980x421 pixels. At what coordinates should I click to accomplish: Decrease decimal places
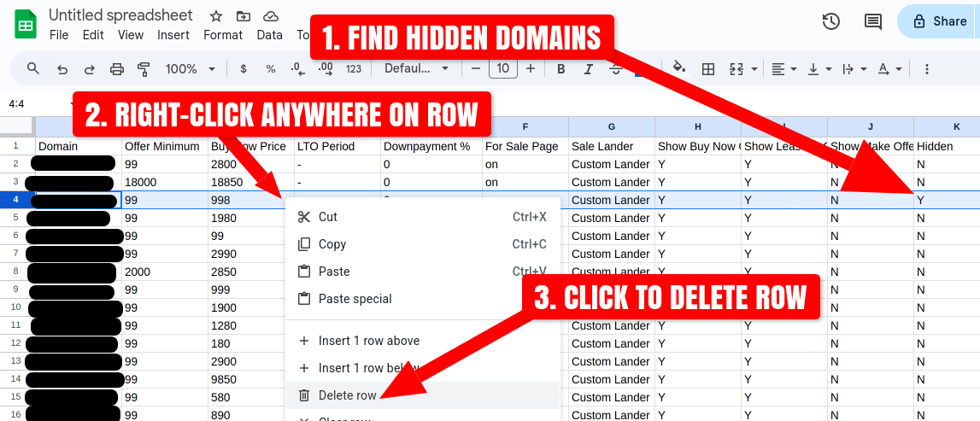click(298, 68)
